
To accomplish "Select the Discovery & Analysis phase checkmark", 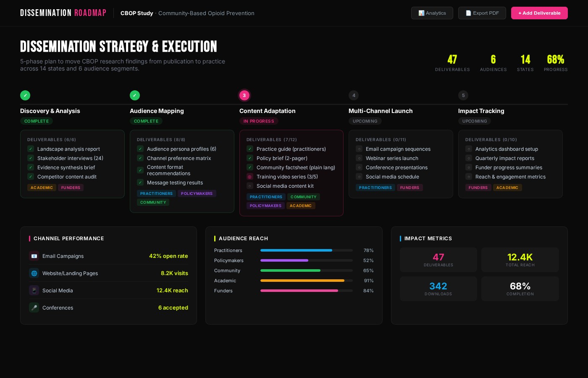I will coord(25,95).
